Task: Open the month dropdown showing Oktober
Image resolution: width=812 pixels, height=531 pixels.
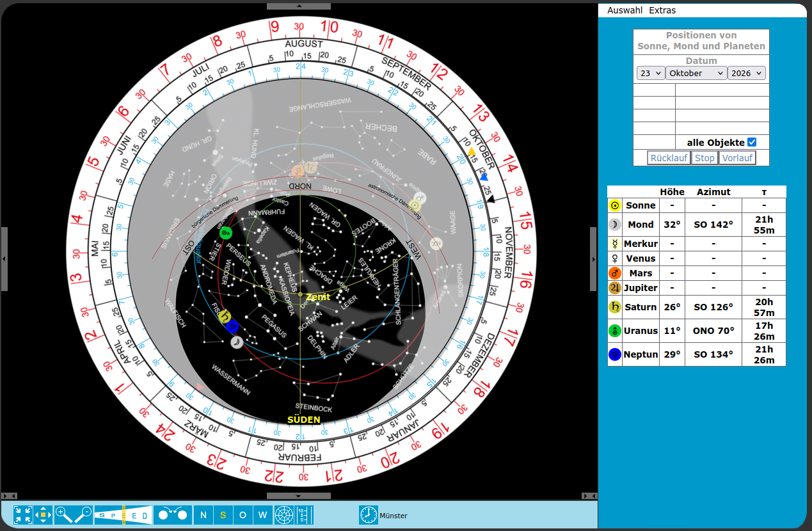Action: pos(696,73)
